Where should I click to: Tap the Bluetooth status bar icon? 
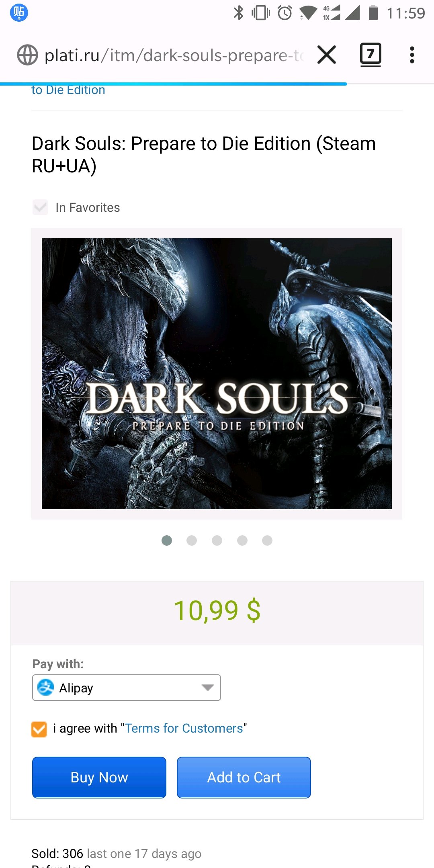[239, 13]
